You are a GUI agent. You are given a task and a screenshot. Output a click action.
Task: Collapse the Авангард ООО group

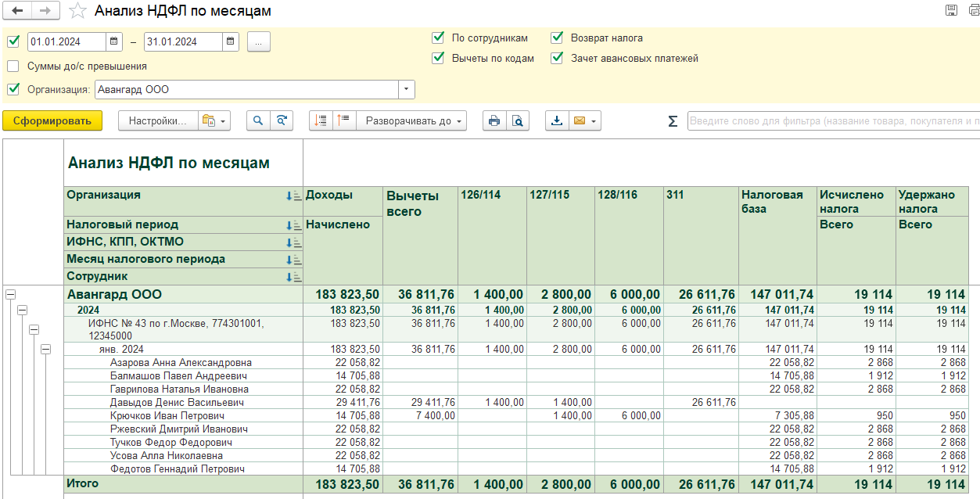(x=10, y=294)
